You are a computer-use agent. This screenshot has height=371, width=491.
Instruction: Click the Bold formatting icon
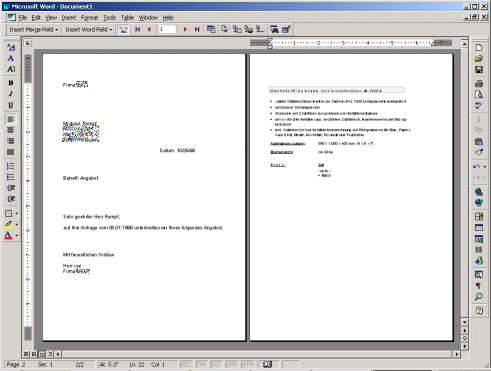(11, 83)
